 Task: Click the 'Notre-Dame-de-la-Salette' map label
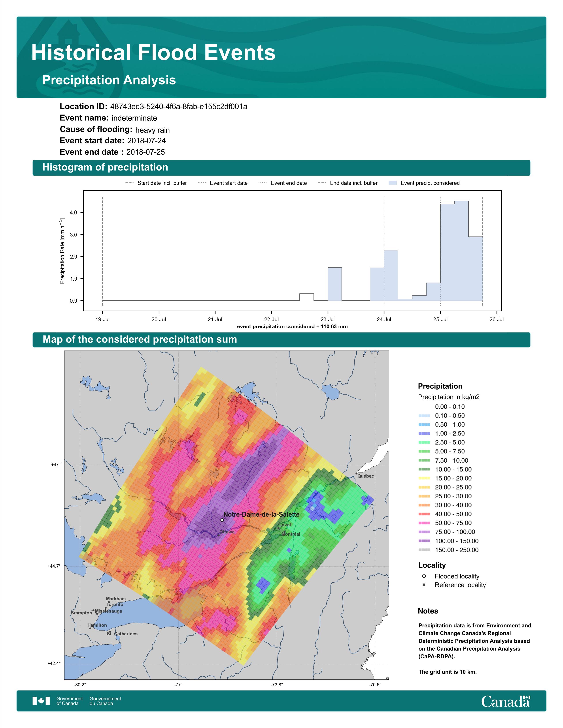pyautogui.click(x=261, y=514)
